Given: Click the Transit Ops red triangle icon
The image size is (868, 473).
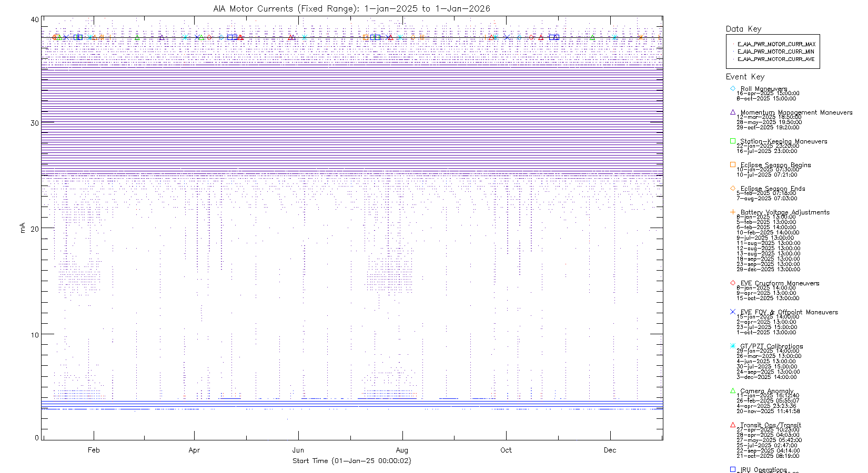Looking at the screenshot, I should (733, 425).
